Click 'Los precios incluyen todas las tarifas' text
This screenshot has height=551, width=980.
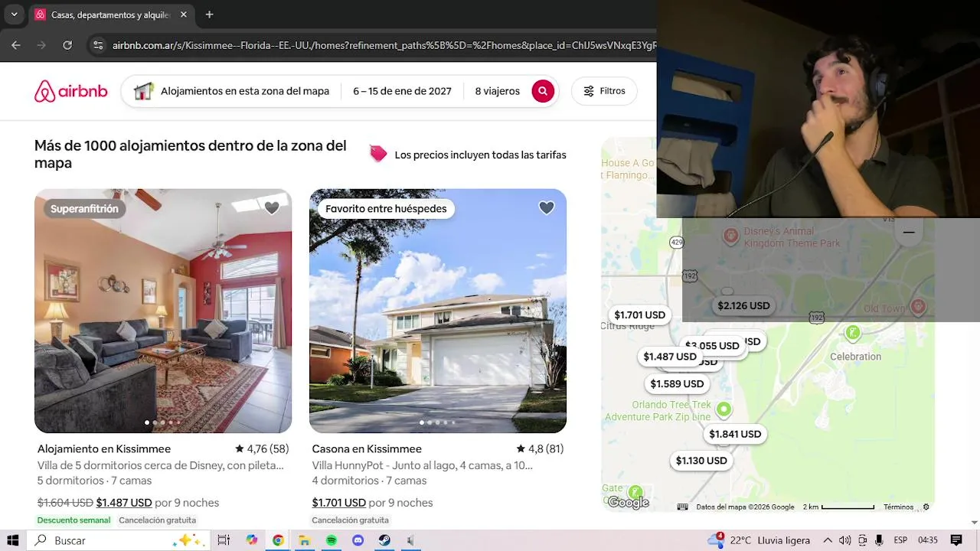coord(480,155)
